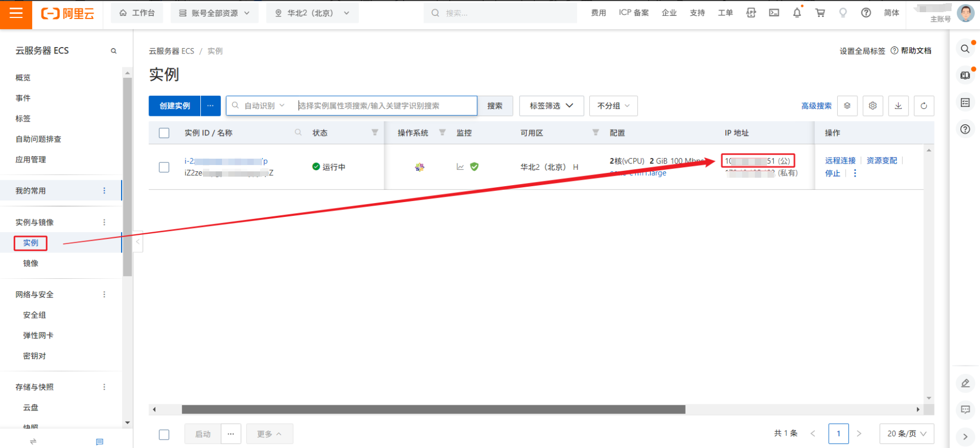The height and width of the screenshot is (448, 980).
Task: Open more options next to 创建实例
Action: click(210, 106)
